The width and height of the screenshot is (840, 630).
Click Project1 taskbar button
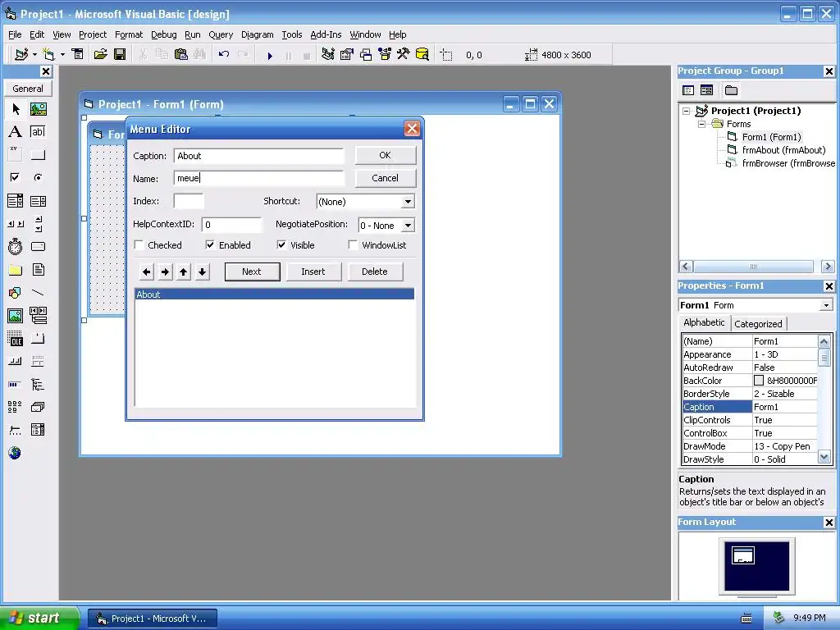[x=153, y=619]
